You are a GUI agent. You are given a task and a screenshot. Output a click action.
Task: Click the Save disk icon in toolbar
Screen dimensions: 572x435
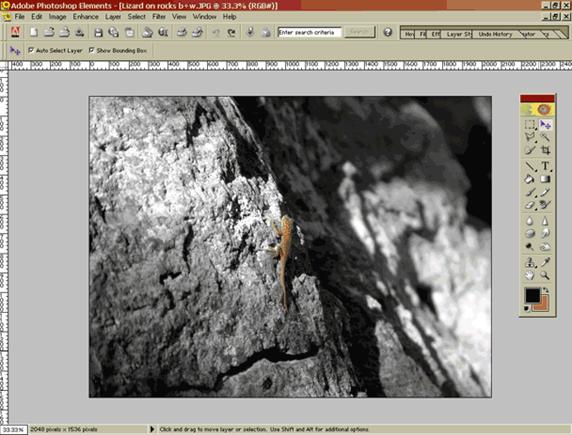click(x=98, y=32)
